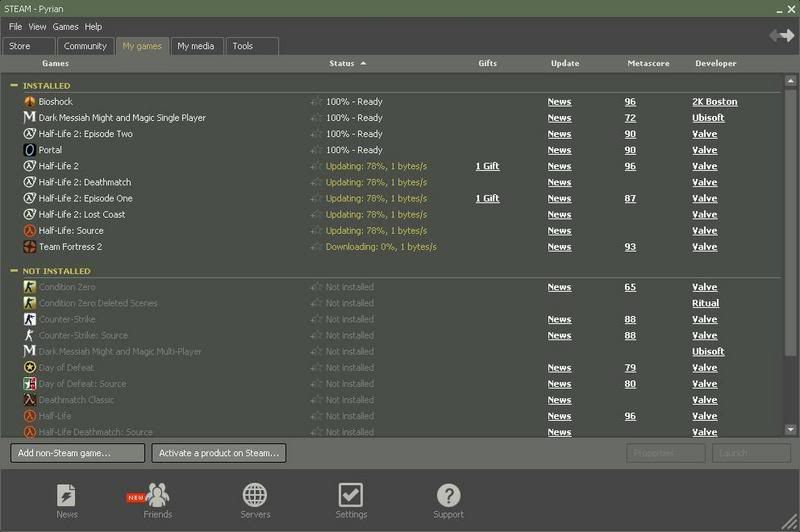The width and height of the screenshot is (800, 532).
Task: Click the games list vertical scrollbar thumb
Action: tap(790, 222)
